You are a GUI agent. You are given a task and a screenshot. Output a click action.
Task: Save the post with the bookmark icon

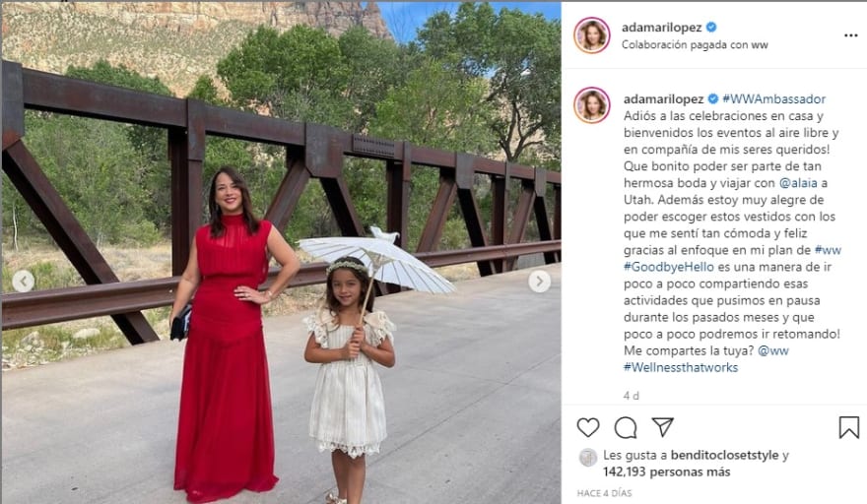848,427
